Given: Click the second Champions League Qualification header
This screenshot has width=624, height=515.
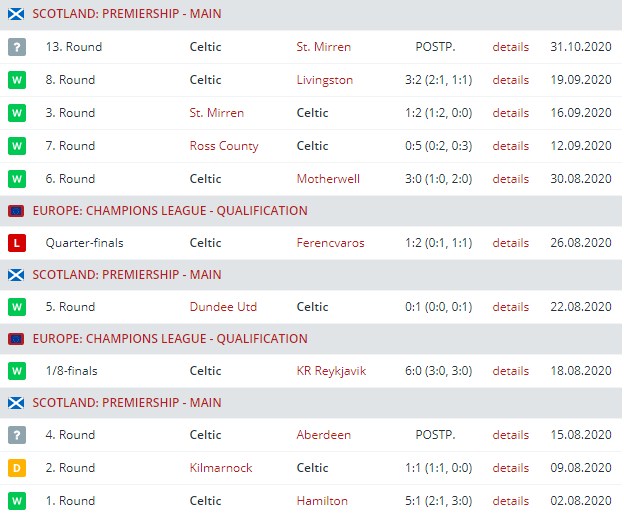Looking at the screenshot, I should pos(170,339).
